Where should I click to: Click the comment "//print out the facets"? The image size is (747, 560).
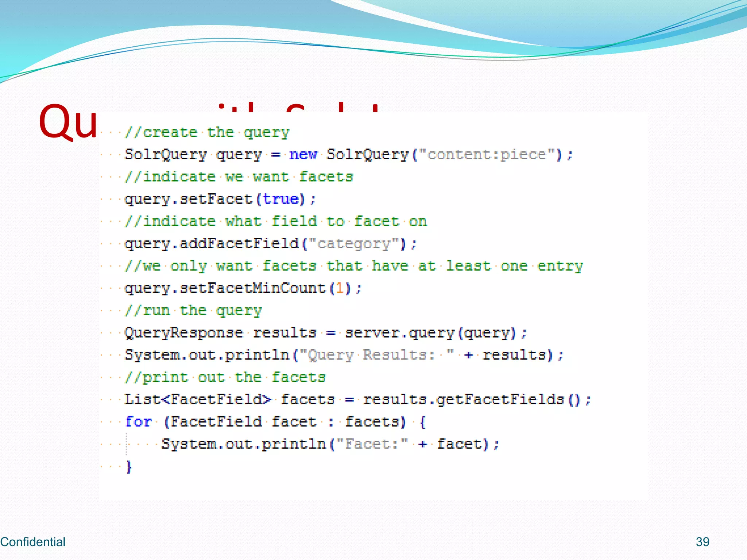coord(225,377)
